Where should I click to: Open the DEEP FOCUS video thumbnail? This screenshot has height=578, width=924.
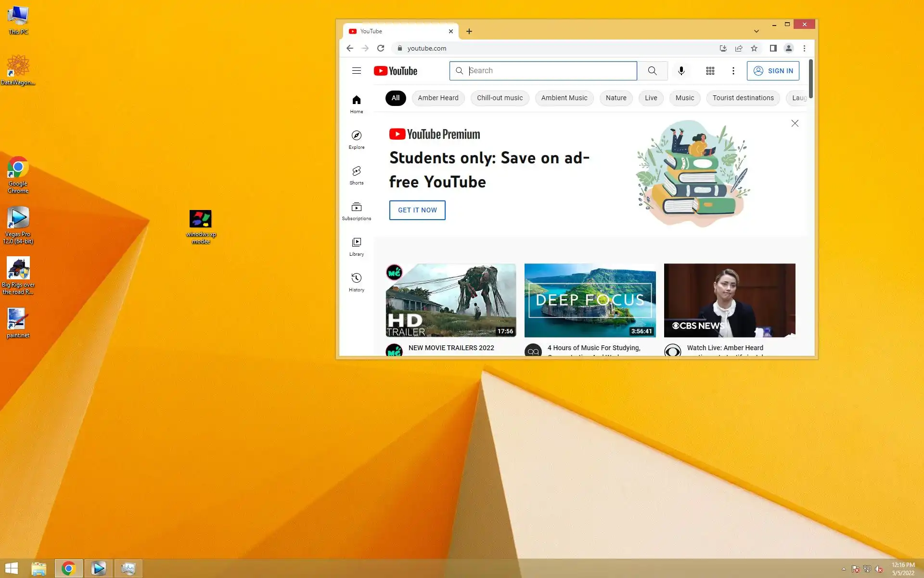point(590,300)
